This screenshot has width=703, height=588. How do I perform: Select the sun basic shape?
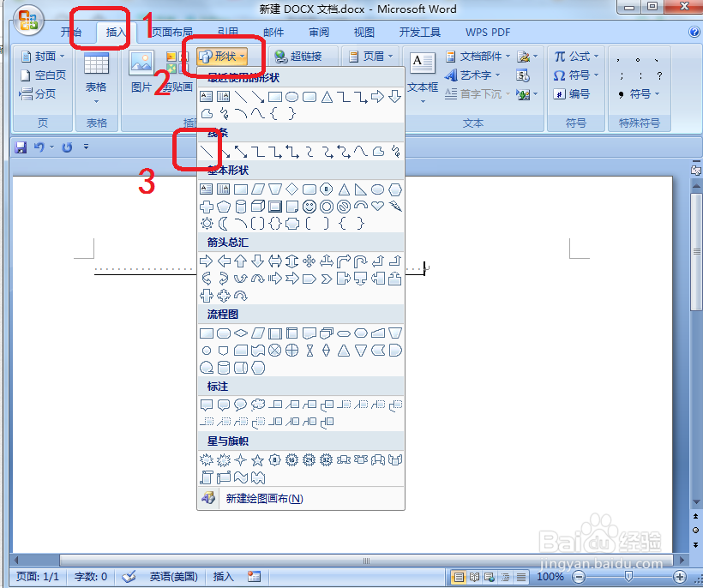click(x=207, y=223)
